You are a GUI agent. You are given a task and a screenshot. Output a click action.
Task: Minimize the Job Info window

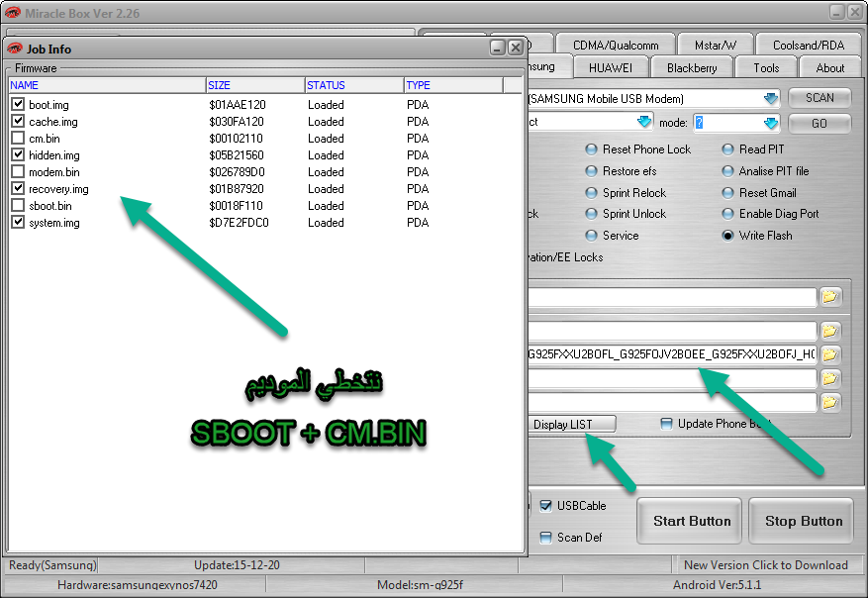pos(498,48)
